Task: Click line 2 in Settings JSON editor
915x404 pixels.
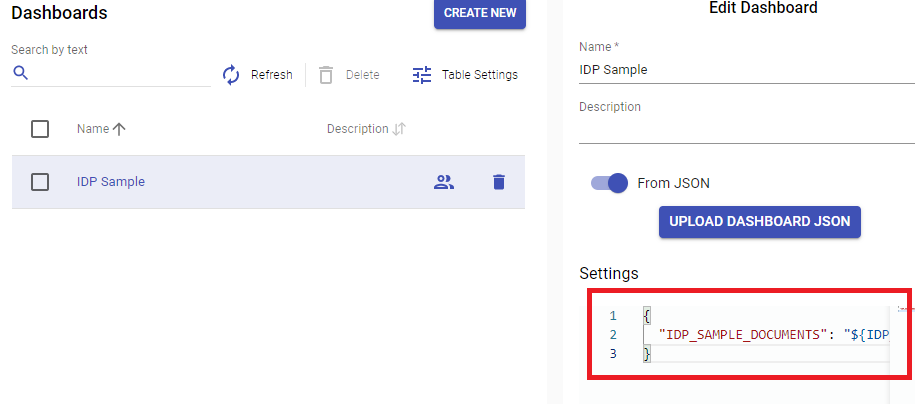Action: (770, 334)
